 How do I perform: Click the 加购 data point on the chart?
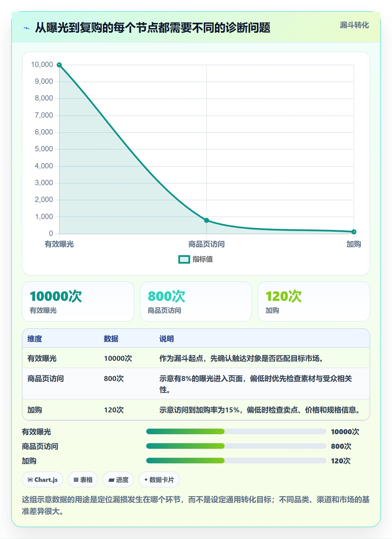tap(354, 232)
